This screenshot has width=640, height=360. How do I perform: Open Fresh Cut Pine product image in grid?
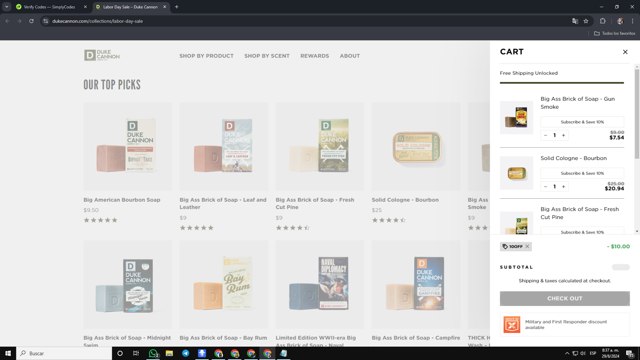click(320, 147)
